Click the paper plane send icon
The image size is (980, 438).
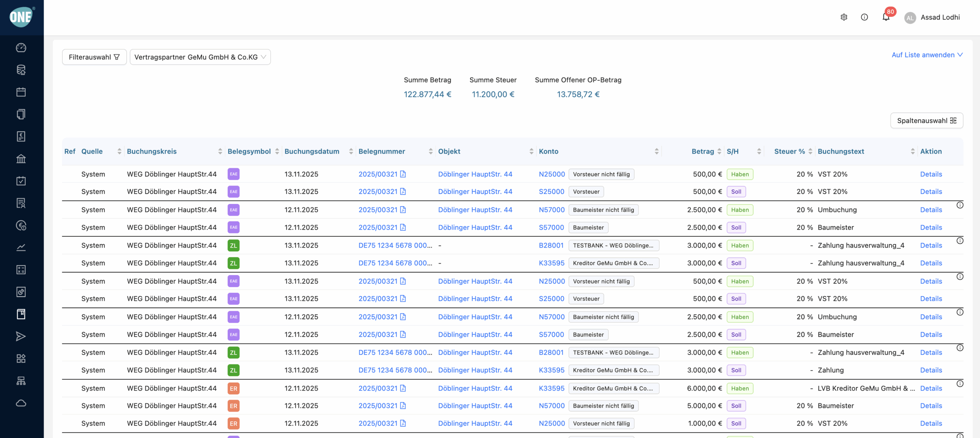[21, 336]
